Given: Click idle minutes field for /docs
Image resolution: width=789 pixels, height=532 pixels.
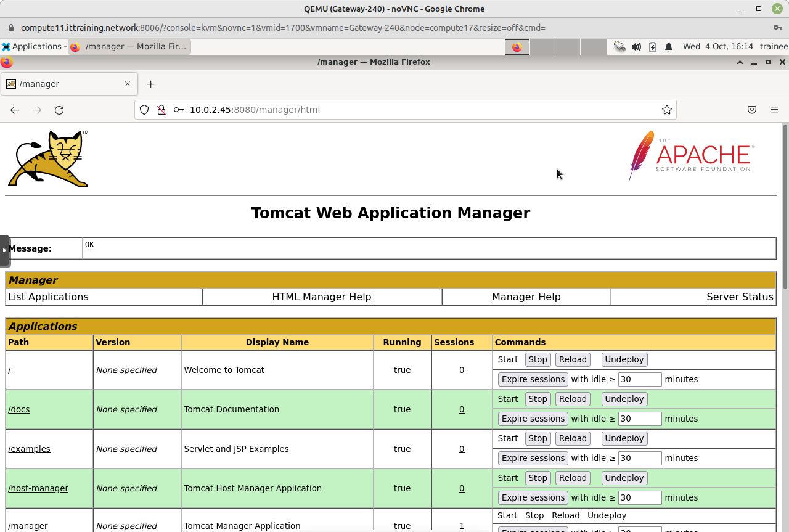Looking at the screenshot, I should pos(640,419).
